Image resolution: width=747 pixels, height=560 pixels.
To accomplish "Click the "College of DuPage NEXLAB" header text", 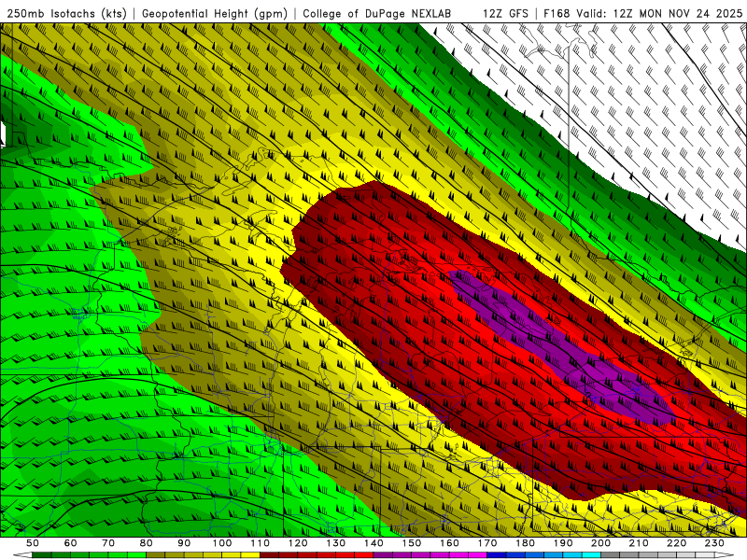I will click(376, 13).
